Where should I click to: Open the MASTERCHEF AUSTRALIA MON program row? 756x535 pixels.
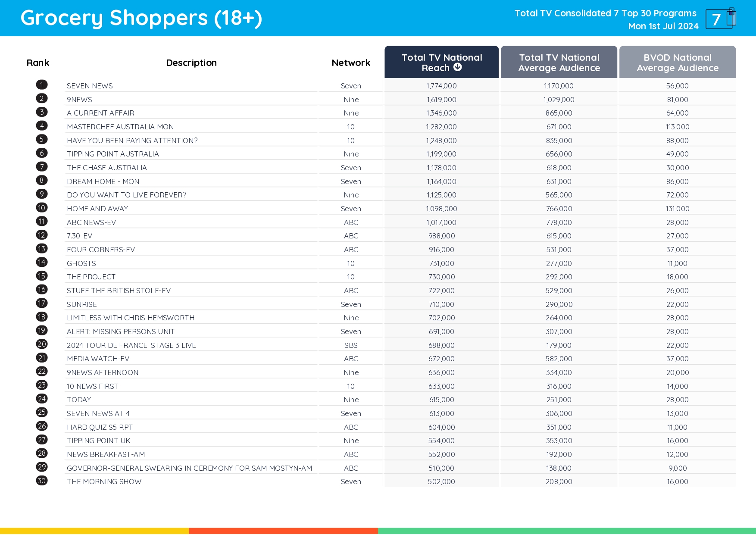[x=120, y=127]
